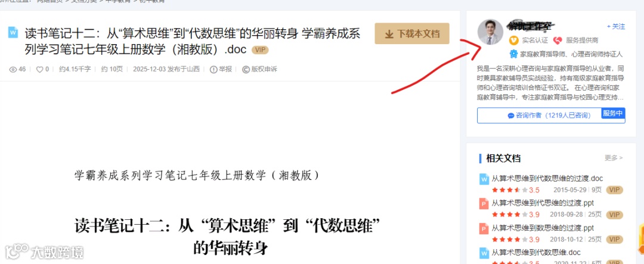Click the 家庭教育指导师 certificate badge icon
This screenshot has height=264, width=644.
(513, 54)
